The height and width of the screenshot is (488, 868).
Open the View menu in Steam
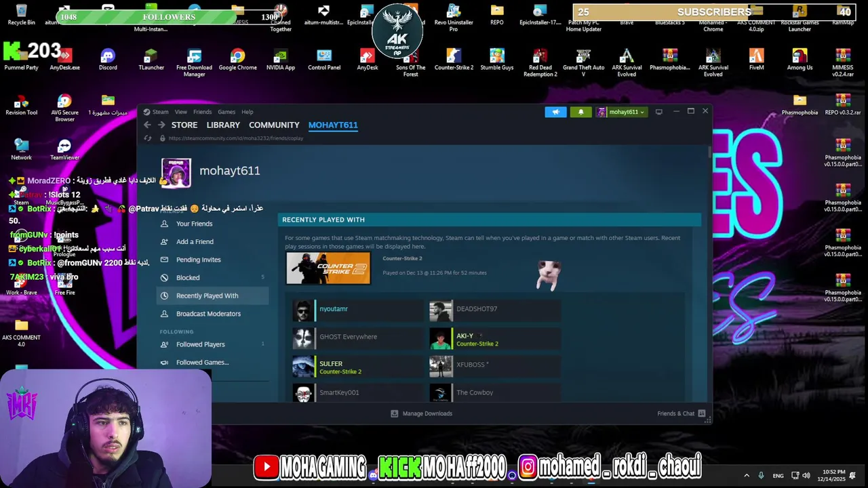click(x=180, y=112)
